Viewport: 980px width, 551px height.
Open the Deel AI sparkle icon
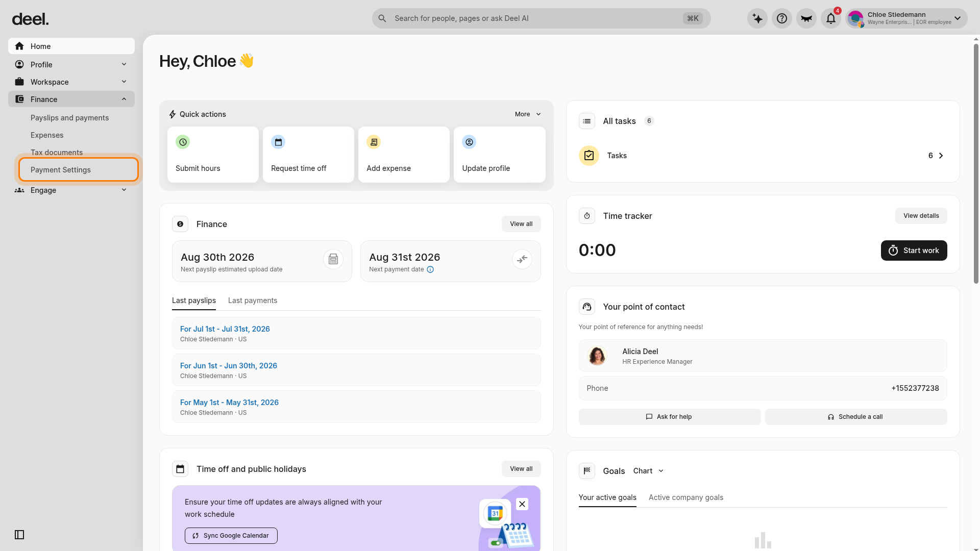click(757, 18)
